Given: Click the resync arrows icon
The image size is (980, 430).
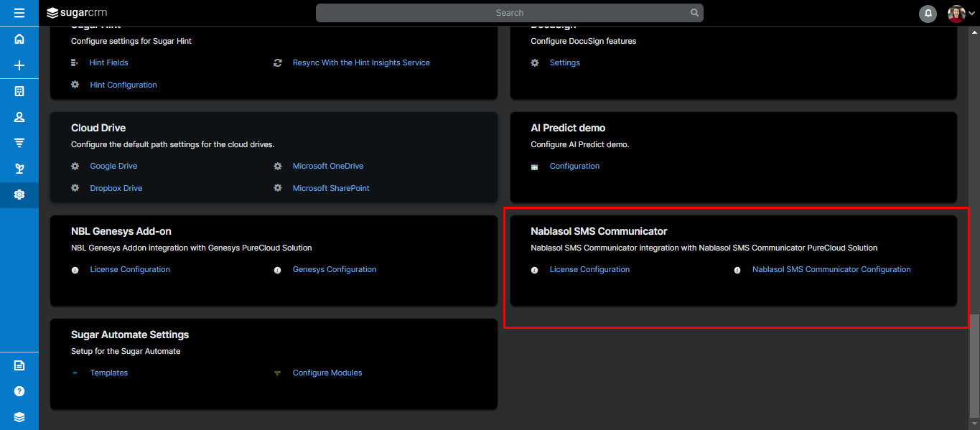Looking at the screenshot, I should pyautogui.click(x=278, y=62).
